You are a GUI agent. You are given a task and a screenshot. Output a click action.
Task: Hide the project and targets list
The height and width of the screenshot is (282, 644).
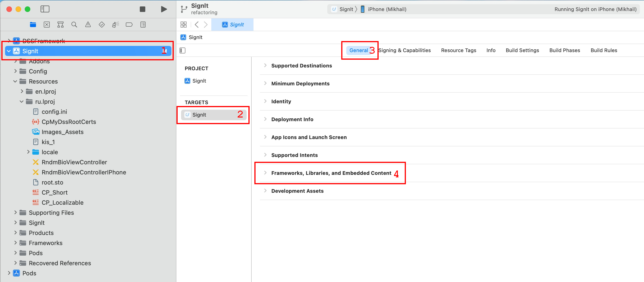pos(182,50)
